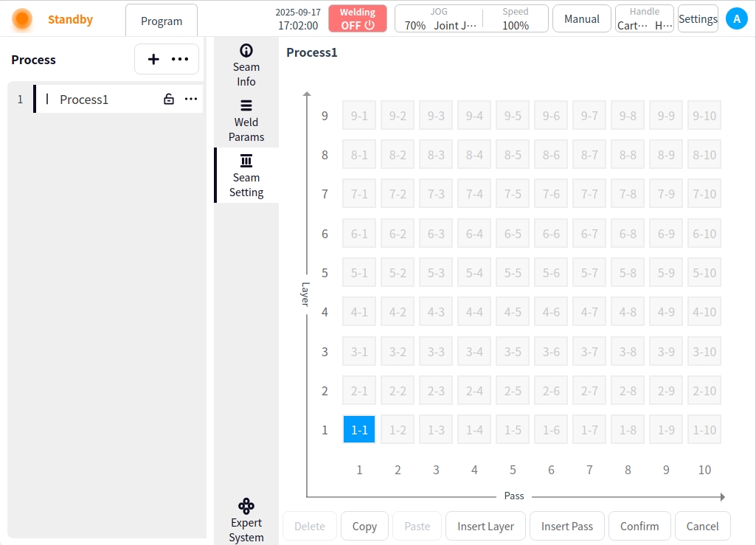The image size is (756, 545).
Task: Select the highlighted 1-1 seam cell
Action: 359,429
